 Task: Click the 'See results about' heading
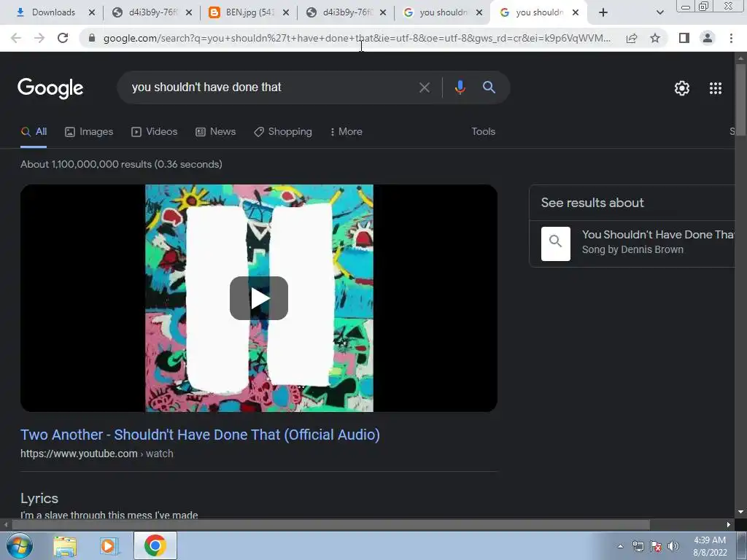click(592, 203)
